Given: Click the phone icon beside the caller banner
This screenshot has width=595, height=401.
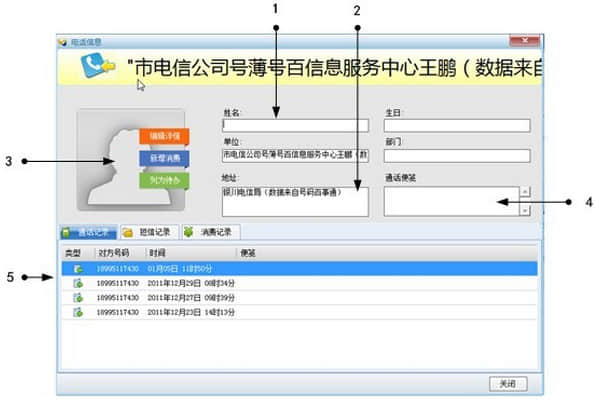Looking at the screenshot, I should pos(97,65).
